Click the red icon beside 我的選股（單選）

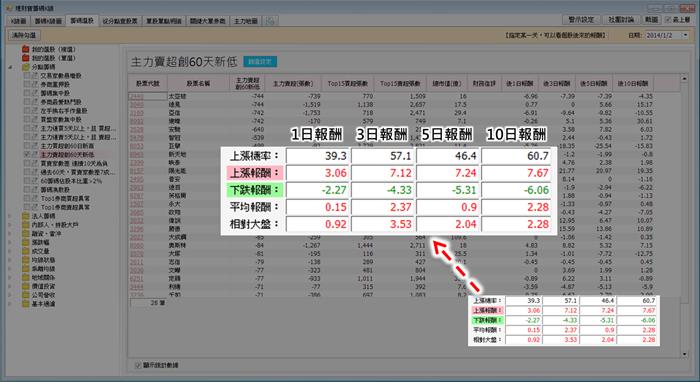[25, 58]
